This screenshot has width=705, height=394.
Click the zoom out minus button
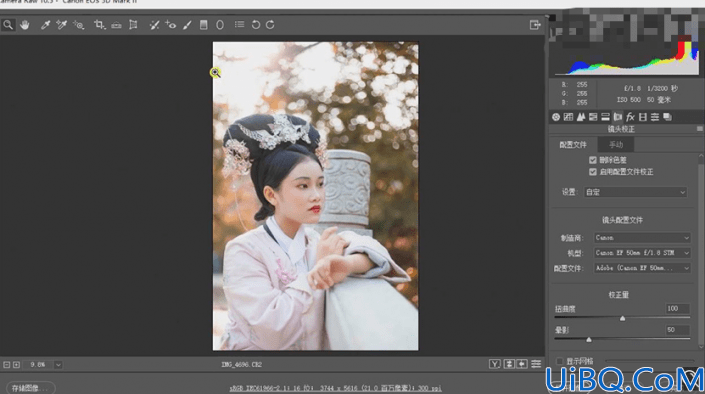tap(6, 365)
